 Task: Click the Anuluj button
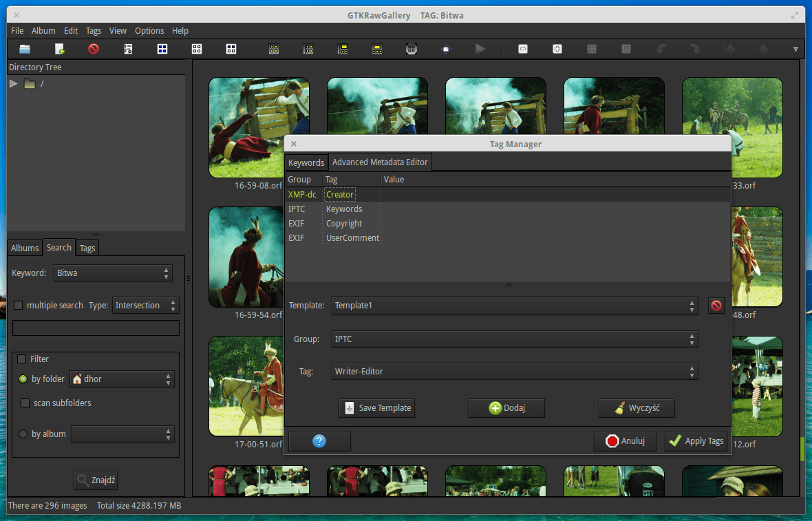click(625, 441)
